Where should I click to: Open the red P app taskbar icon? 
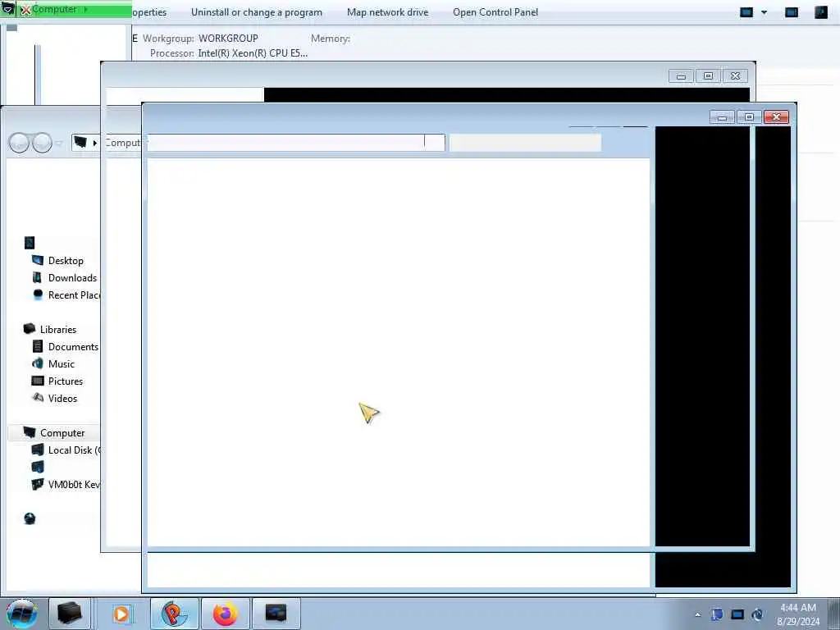coord(174,614)
